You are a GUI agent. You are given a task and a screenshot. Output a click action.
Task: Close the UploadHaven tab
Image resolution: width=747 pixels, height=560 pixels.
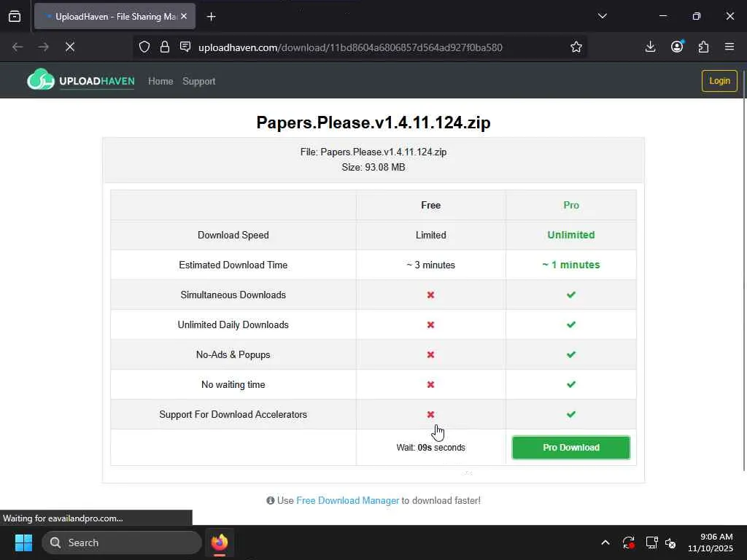(x=184, y=16)
